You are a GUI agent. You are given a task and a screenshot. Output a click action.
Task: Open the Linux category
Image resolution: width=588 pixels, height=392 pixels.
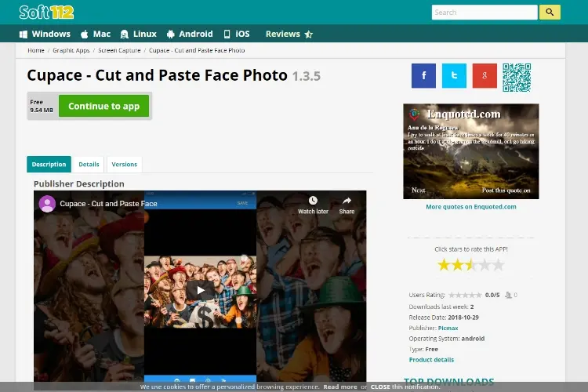pyautogui.click(x=138, y=34)
